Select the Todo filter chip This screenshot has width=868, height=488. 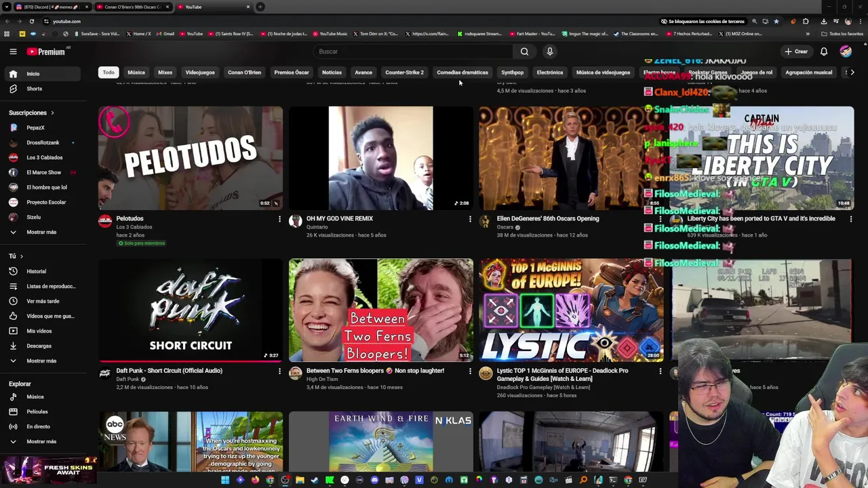[x=108, y=73]
